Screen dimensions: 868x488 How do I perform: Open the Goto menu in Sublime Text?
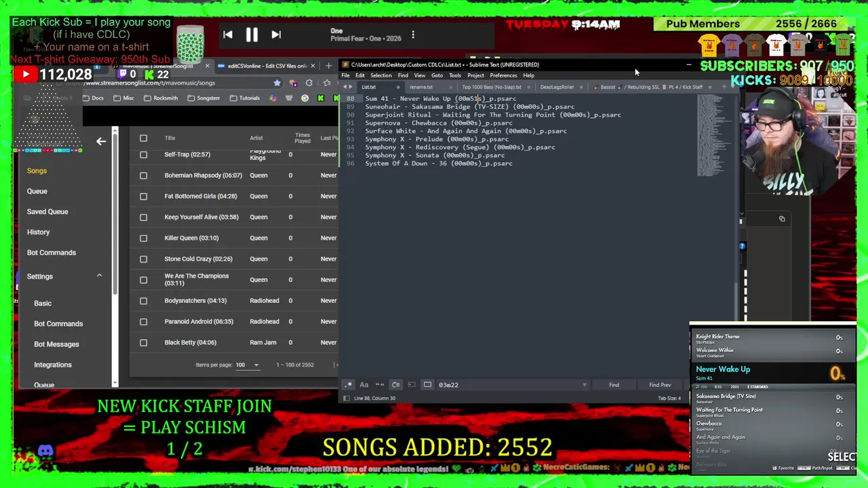click(x=437, y=75)
